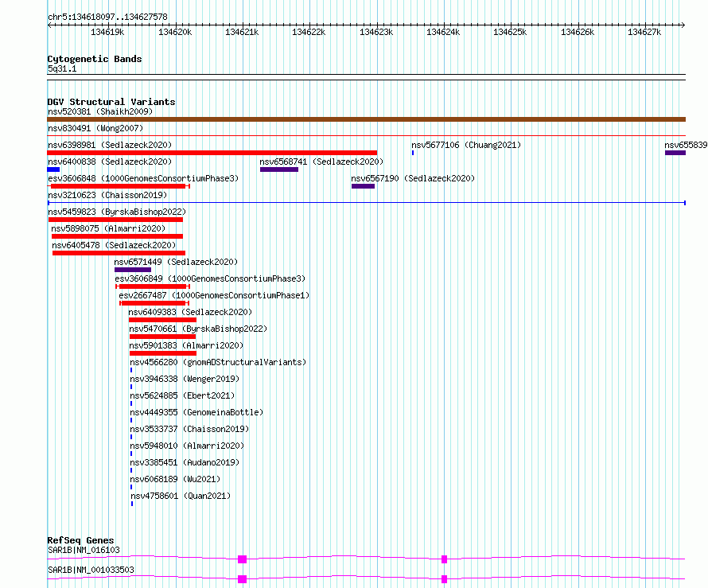
Task: Click the 134620k ruler tick label
Action: click(175, 32)
